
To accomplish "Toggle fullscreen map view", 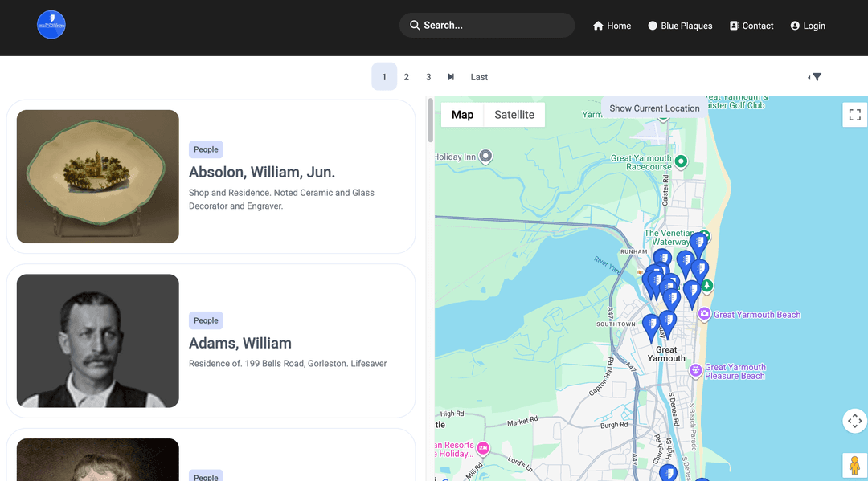I will [854, 115].
